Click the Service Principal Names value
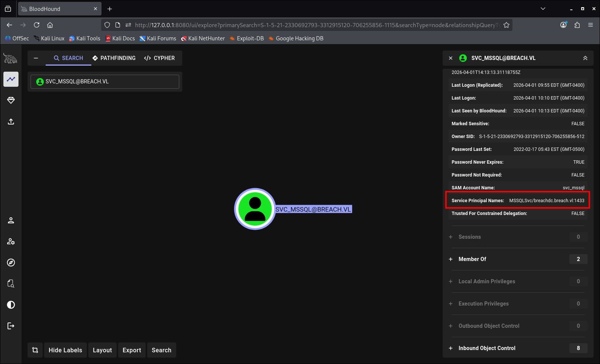This screenshot has height=364, width=600. point(547,201)
